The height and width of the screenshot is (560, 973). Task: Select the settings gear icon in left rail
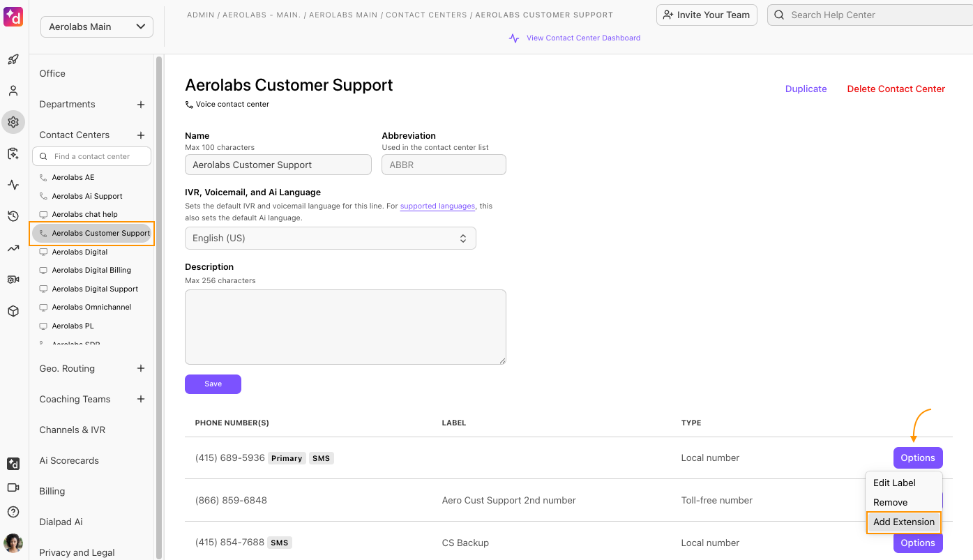13,122
